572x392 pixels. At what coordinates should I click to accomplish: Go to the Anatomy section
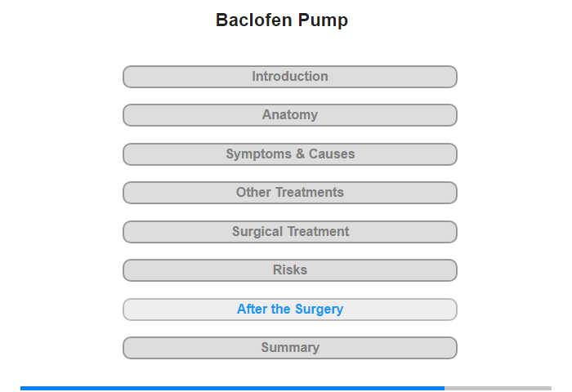click(289, 115)
